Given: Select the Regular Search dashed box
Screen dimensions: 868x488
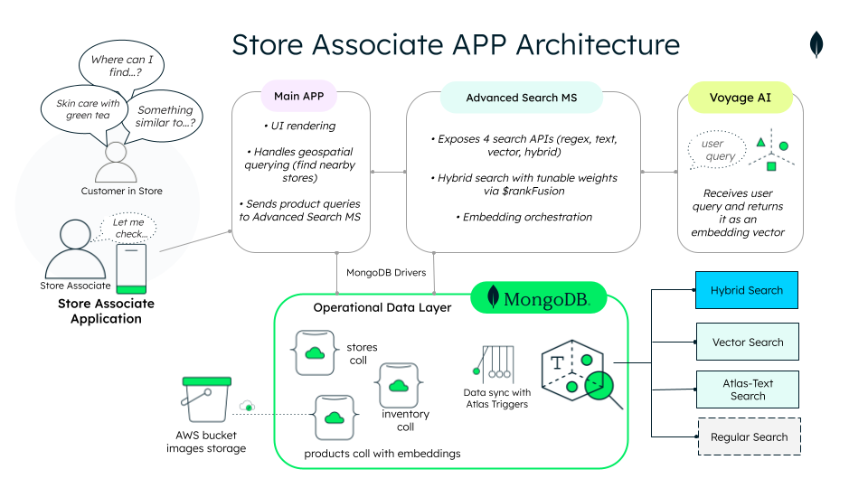Looking at the screenshot, I should (749, 436).
